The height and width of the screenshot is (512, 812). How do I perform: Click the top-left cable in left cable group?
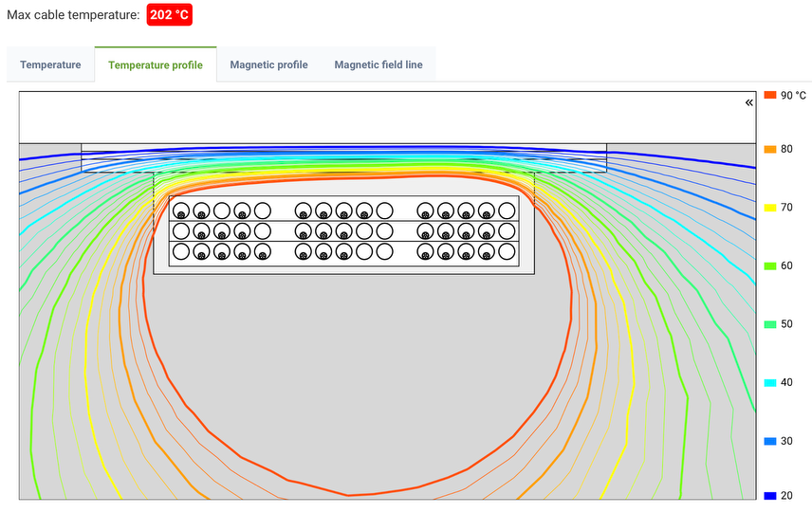[180, 210]
